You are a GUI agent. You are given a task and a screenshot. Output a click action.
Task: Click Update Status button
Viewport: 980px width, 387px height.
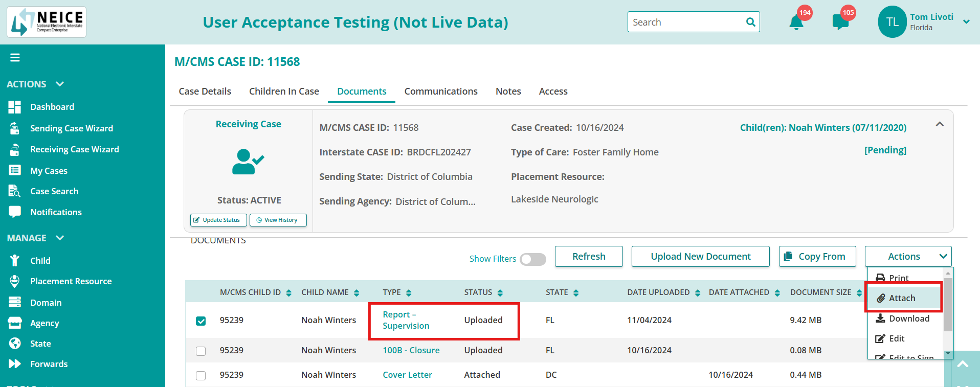[218, 220]
